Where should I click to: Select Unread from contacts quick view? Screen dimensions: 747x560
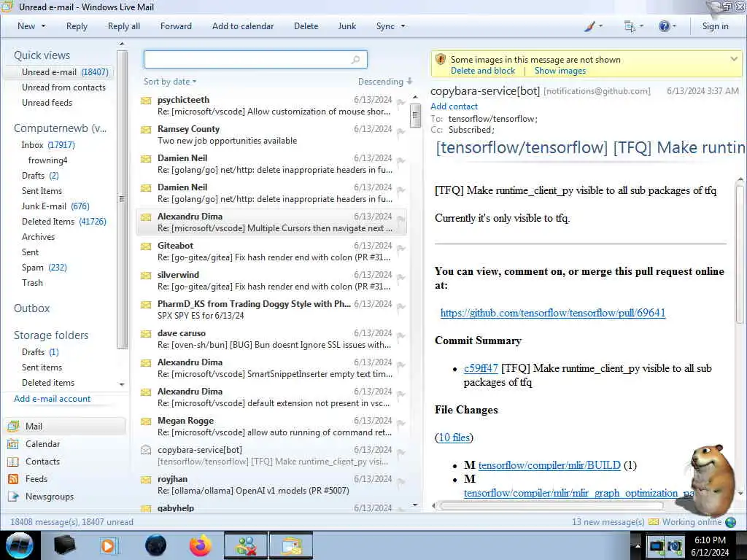coord(63,87)
